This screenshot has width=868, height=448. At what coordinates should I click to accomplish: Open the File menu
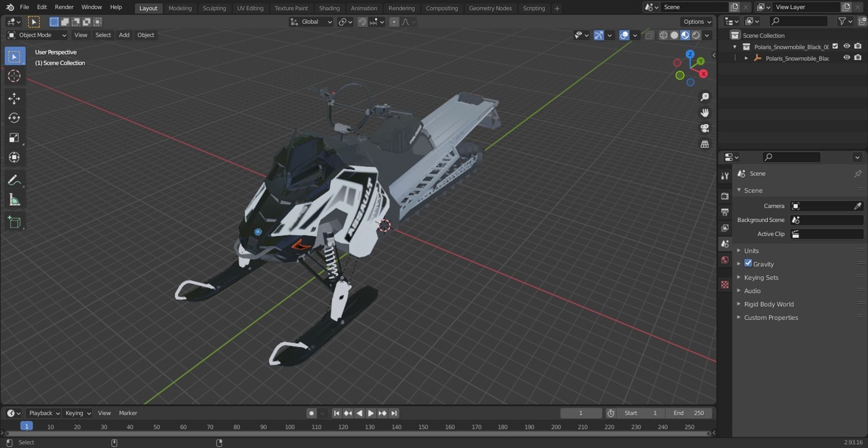pyautogui.click(x=24, y=7)
